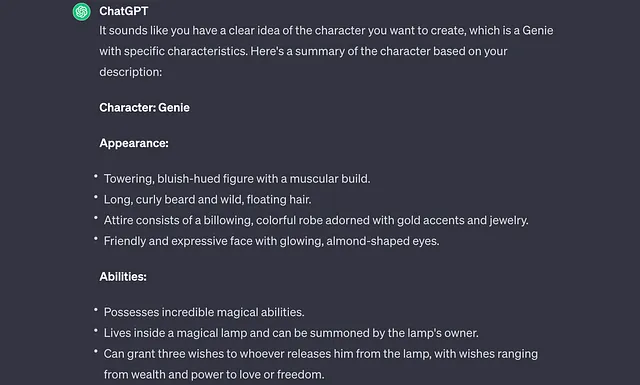Click the 'Towering, bluish-hued figure' bullet line
The width and height of the screenshot is (640, 385).
pyautogui.click(x=237, y=179)
